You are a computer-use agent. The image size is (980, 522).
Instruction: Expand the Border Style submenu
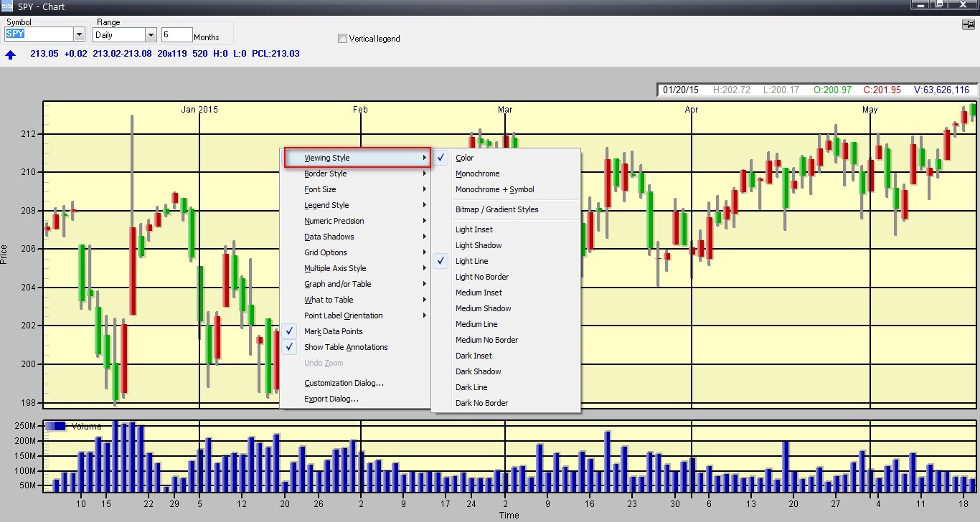pyautogui.click(x=357, y=174)
